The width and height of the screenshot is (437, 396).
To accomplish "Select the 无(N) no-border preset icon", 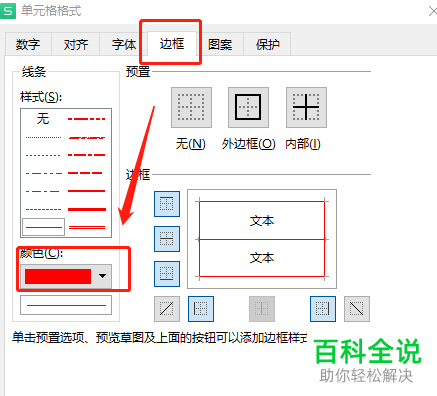I will [191, 107].
